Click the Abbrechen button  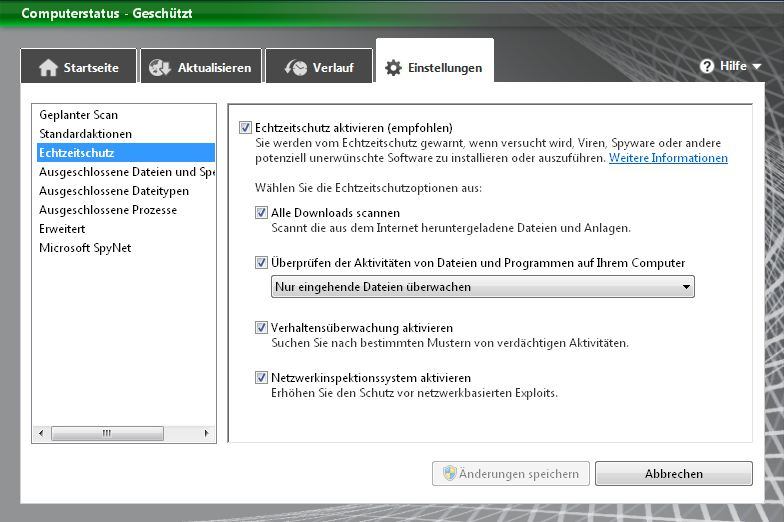[674, 474]
